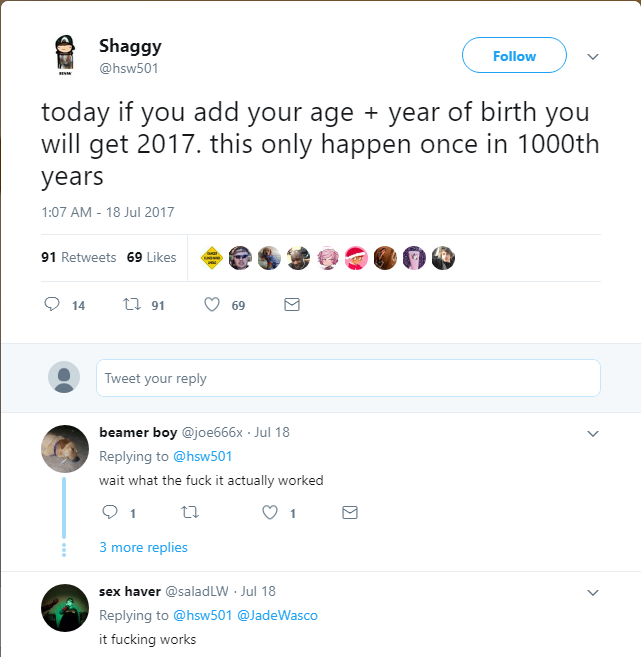Retweet beamer boy's reply
641x657 pixels.
click(187, 513)
